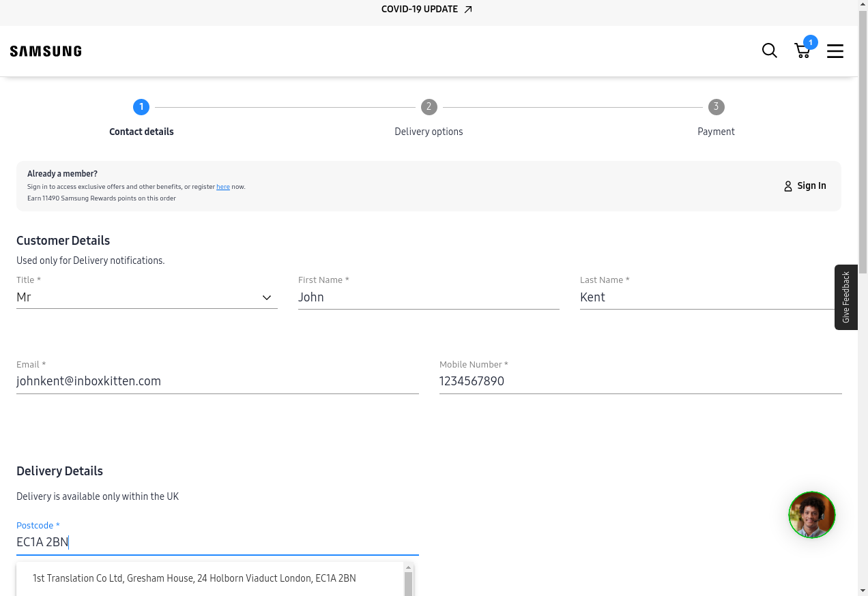Select the Mobile Number field

[x=640, y=381]
